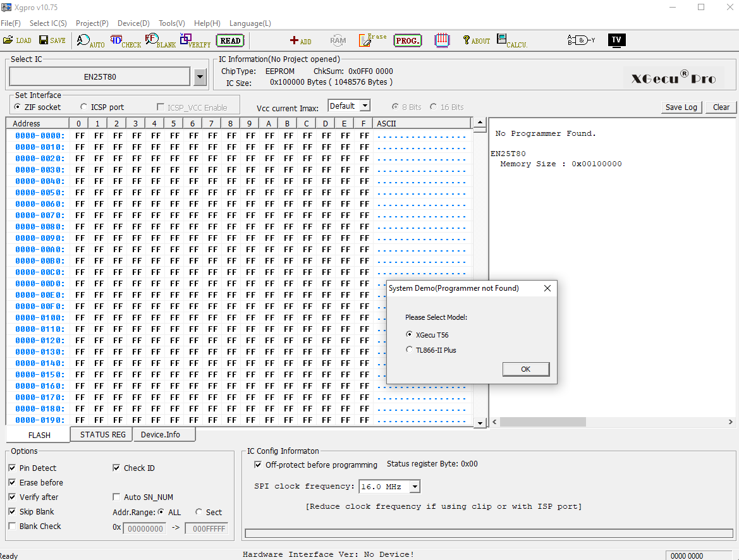This screenshot has width=739, height=560.
Task: Open the IC selection dropdown arrow
Action: [200, 76]
